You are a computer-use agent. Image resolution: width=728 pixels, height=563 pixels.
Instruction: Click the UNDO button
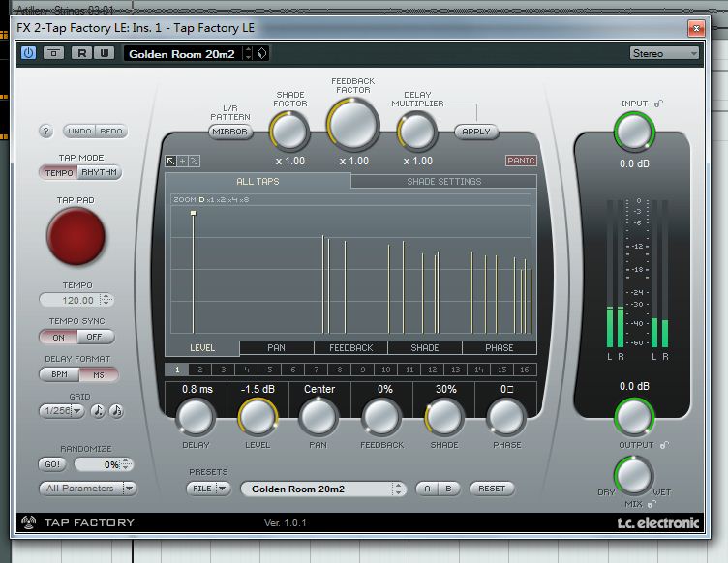(79, 132)
